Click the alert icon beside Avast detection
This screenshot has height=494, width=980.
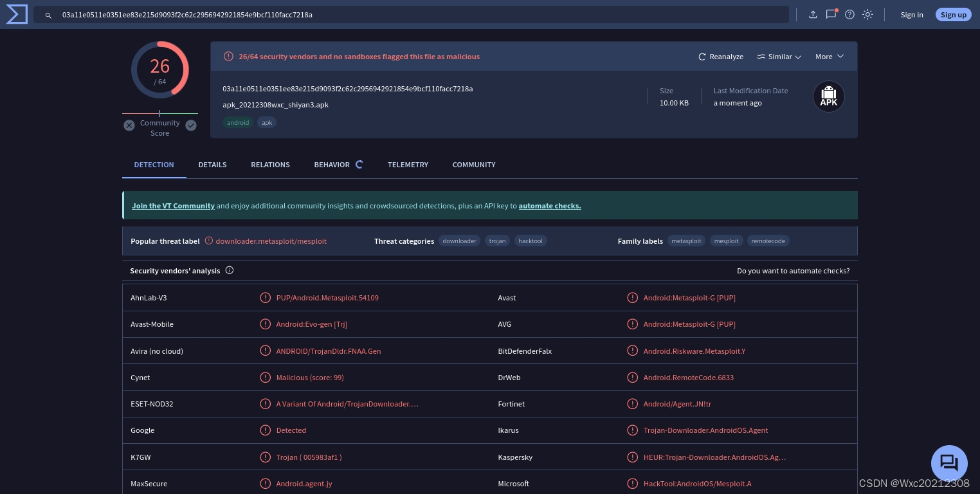[x=633, y=298]
